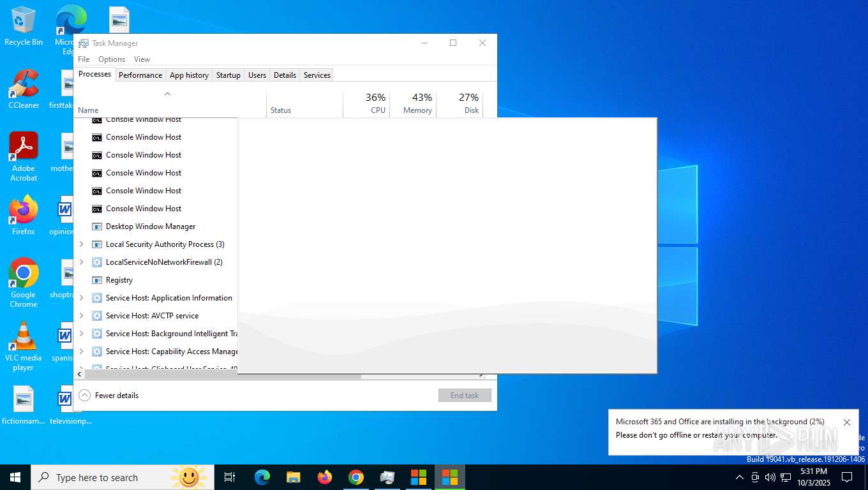Click the horizontal scrollbar thumb in process list
Screen dimensions: 868x490
(222, 375)
